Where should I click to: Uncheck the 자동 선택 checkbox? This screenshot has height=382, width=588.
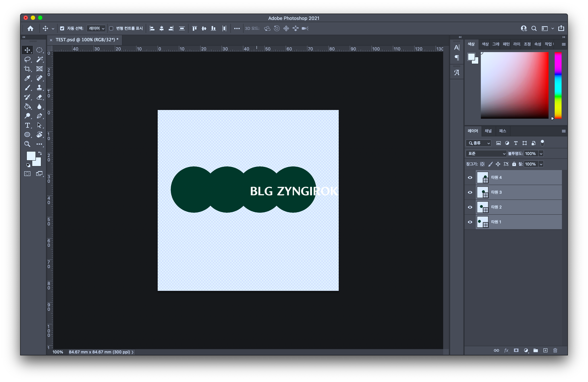click(x=62, y=28)
